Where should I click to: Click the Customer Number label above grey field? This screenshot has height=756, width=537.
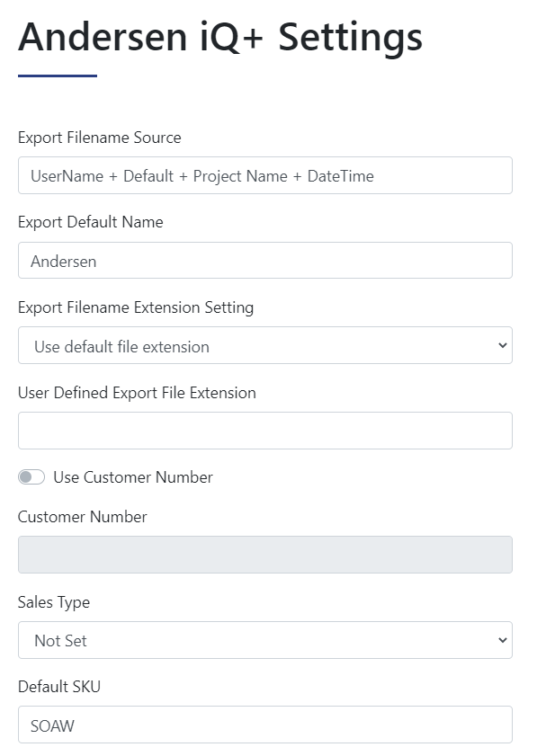pos(82,516)
